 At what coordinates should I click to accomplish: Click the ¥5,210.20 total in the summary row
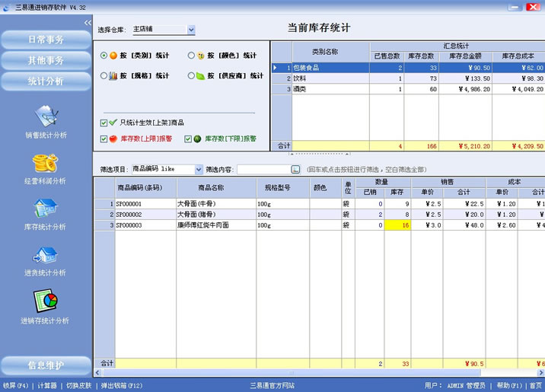click(x=465, y=146)
